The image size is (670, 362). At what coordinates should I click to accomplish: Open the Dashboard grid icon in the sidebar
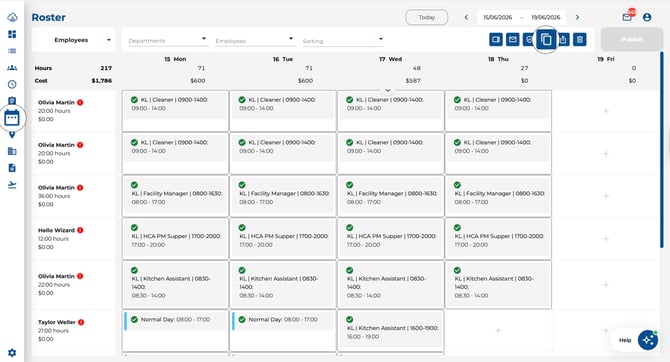[x=12, y=34]
